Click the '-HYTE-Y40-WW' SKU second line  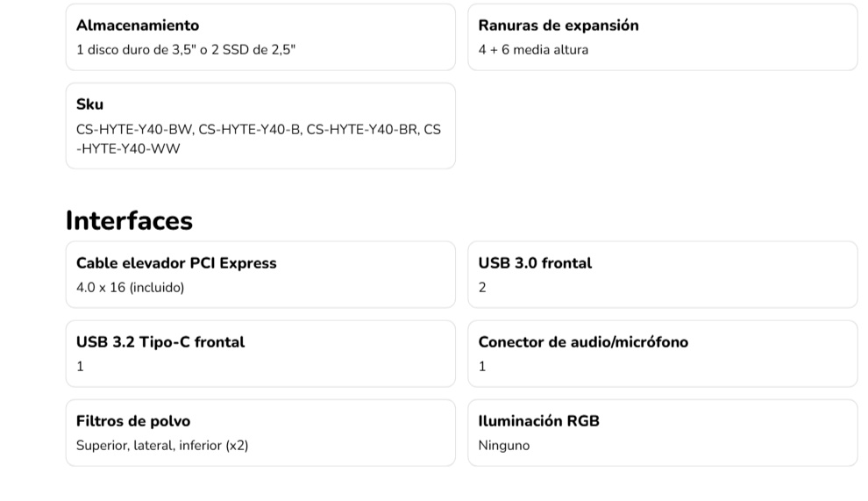(128, 149)
